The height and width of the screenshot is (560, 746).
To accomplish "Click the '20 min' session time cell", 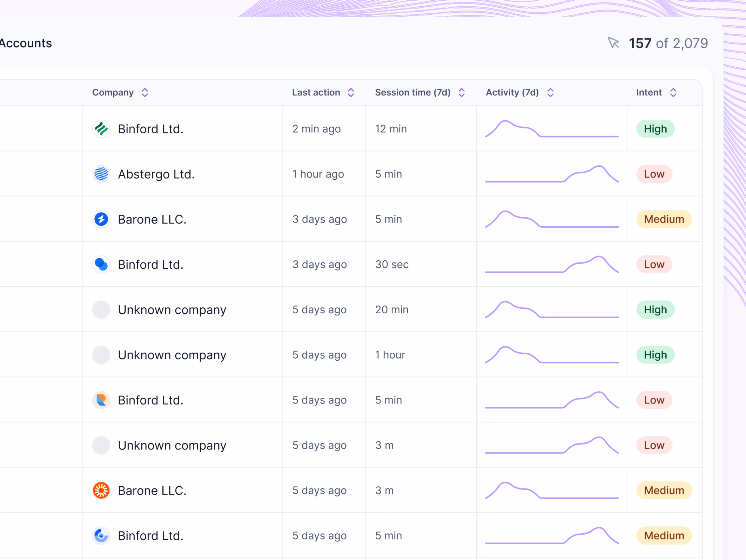I will coord(392,310).
